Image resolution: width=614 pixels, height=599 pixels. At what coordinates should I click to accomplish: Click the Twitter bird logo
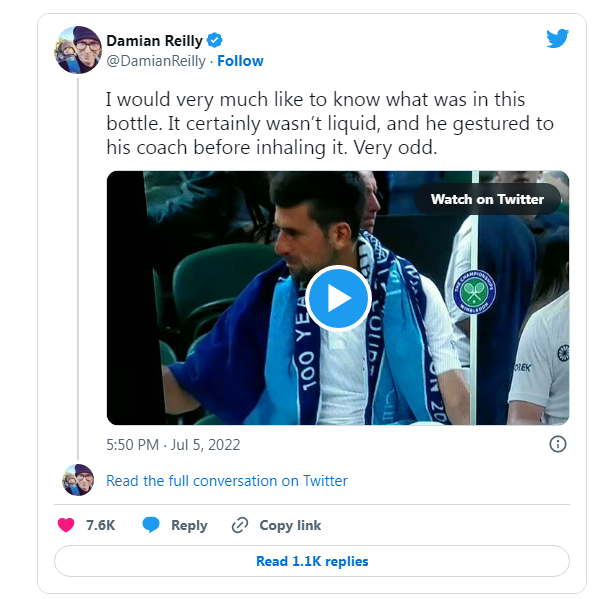(557, 39)
